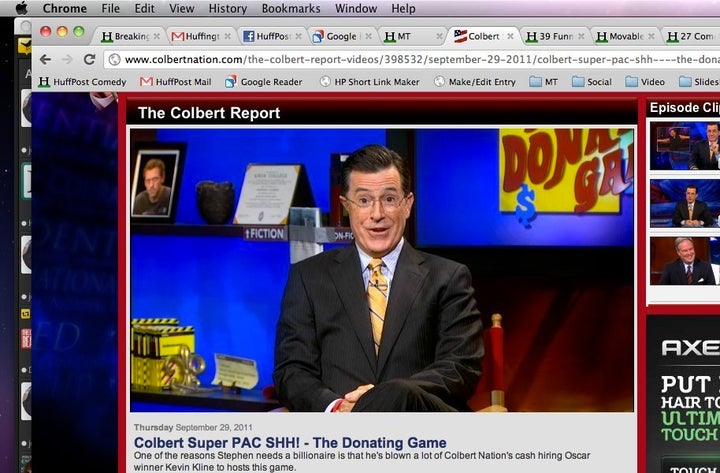The image size is (720, 473).
Task: Expand the MT bookmarks folder
Action: [x=544, y=82]
